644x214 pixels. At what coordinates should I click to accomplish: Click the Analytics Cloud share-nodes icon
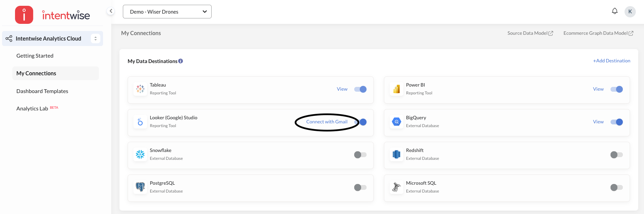[x=9, y=39]
